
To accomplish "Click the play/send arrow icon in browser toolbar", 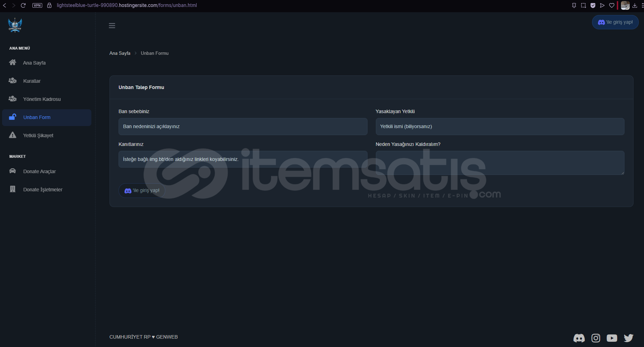I will coord(602,5).
